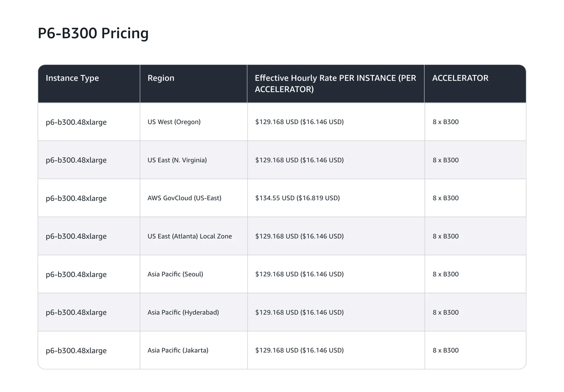This screenshot has width=564, height=392.
Task: Click the hourly rate in the Jakarta row
Action: [299, 350]
